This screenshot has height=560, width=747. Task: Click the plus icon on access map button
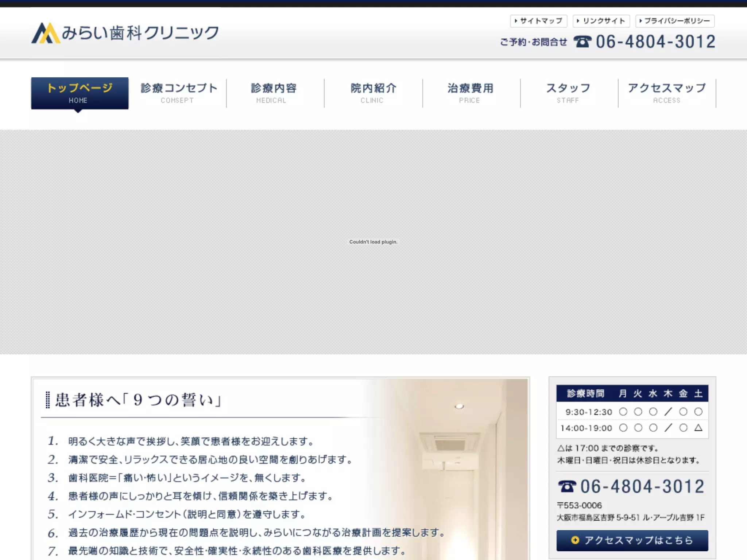(x=575, y=540)
